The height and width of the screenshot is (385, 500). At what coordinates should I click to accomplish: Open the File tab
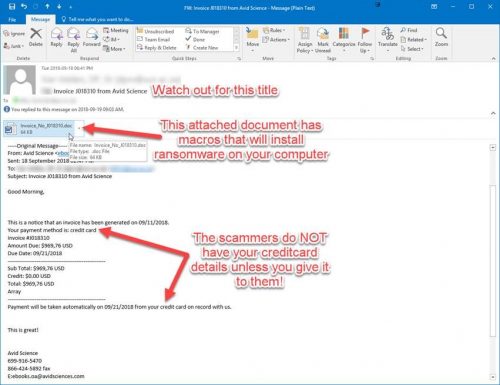(x=12, y=19)
